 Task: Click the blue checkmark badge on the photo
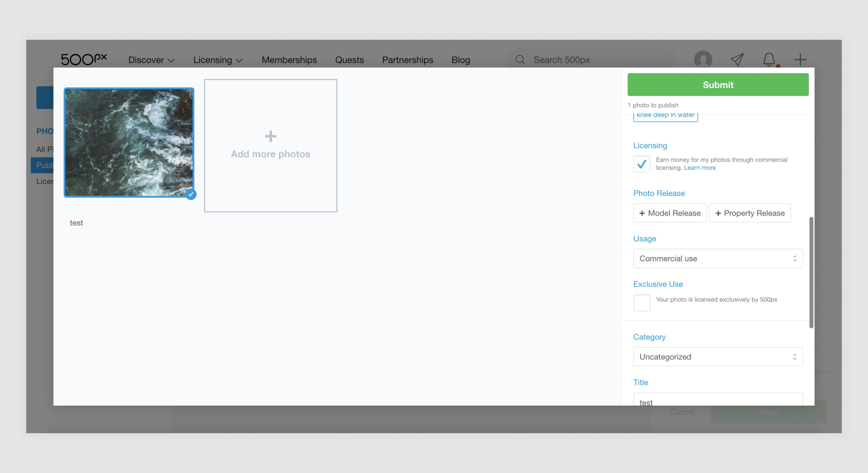click(191, 194)
